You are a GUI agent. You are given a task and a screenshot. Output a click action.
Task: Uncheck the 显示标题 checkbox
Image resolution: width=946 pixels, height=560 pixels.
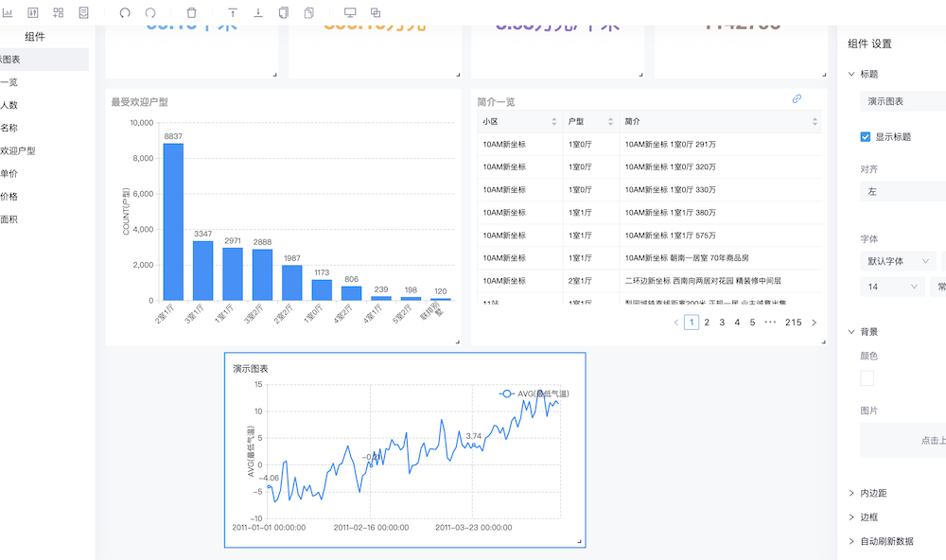(x=866, y=136)
